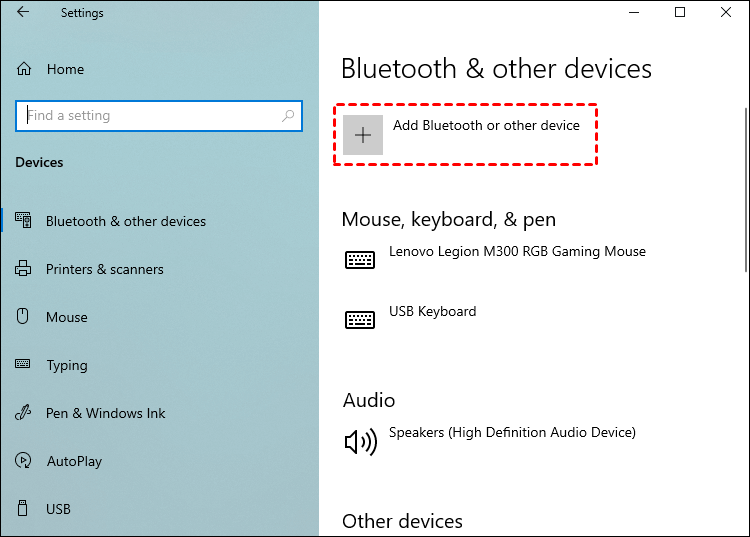Click the AutoPlay icon in sidebar
The image size is (750, 537).
click(x=24, y=461)
